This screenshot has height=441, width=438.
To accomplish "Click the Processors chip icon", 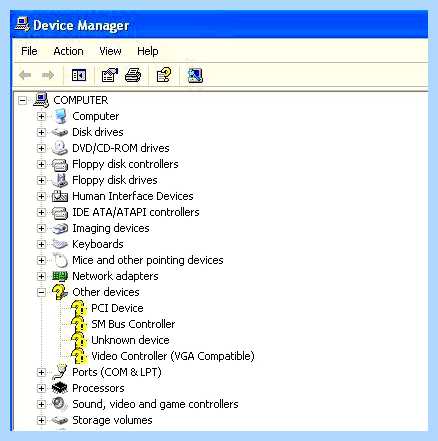I will pos(60,388).
